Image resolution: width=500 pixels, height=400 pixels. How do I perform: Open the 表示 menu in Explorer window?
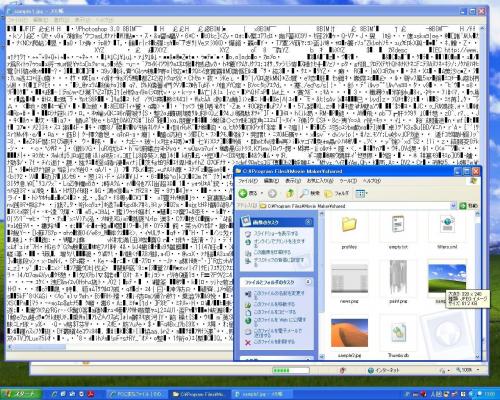293,181
